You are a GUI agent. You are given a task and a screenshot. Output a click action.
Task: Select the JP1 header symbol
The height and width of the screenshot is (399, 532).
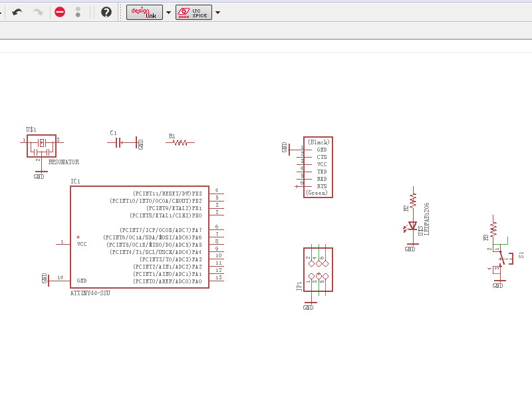coord(319,269)
